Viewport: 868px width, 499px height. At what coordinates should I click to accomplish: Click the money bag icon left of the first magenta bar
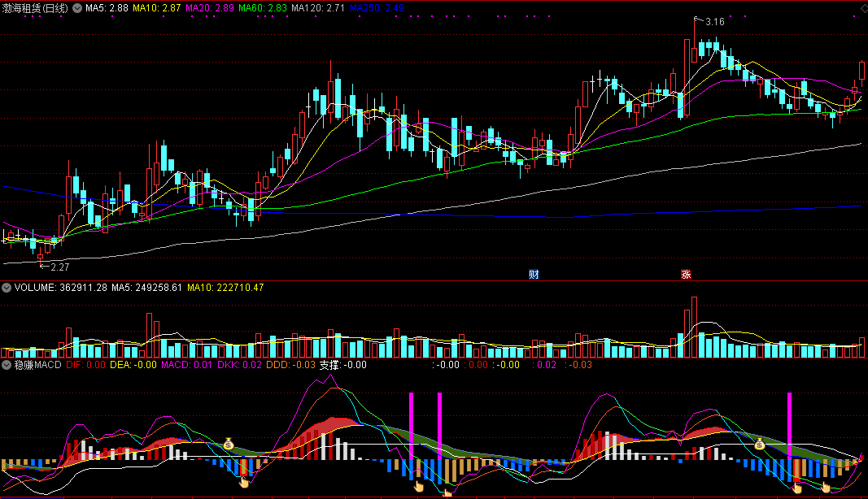coord(229,444)
